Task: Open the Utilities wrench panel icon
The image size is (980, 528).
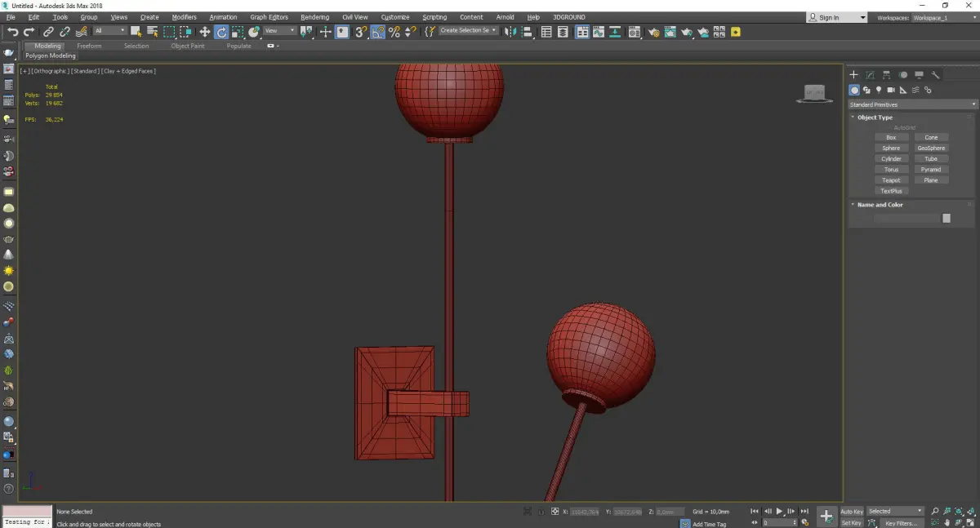Action: (936, 75)
